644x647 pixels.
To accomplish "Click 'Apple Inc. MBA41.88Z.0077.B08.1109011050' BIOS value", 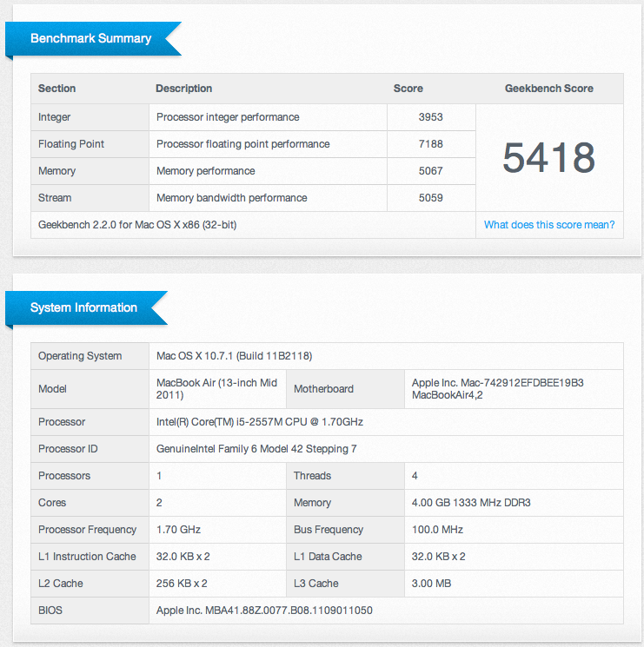I will [x=264, y=611].
